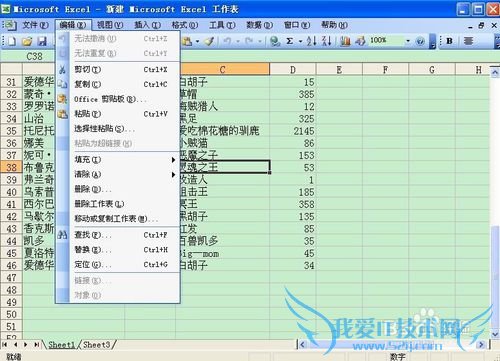Choose 粘贴 in the edit menu
This screenshot has width=500, height=361.
(118, 114)
